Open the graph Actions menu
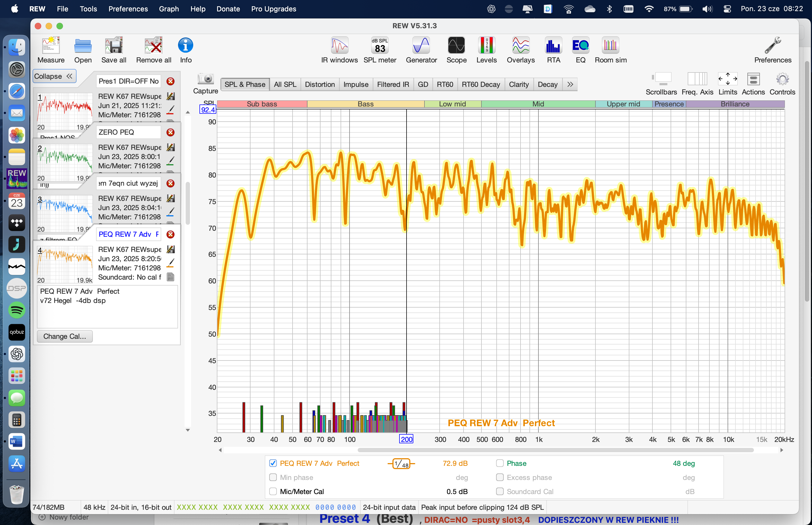The width and height of the screenshot is (812, 525). pyautogui.click(x=753, y=84)
